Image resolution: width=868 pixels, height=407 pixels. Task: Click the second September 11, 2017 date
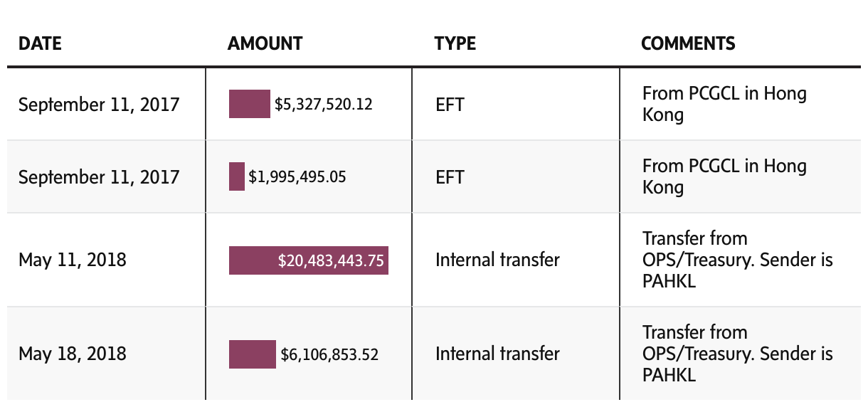99,177
